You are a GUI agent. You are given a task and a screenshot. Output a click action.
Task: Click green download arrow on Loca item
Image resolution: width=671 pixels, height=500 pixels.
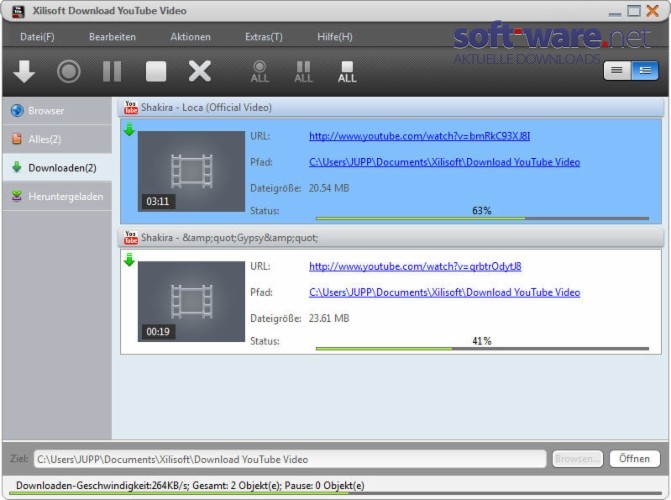(129, 129)
